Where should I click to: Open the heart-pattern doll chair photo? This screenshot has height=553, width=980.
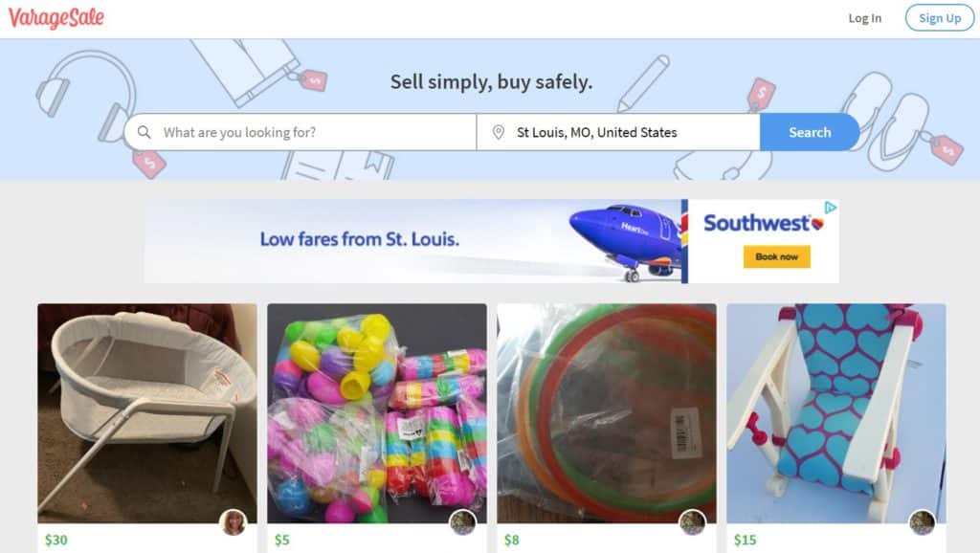pyautogui.click(x=836, y=413)
